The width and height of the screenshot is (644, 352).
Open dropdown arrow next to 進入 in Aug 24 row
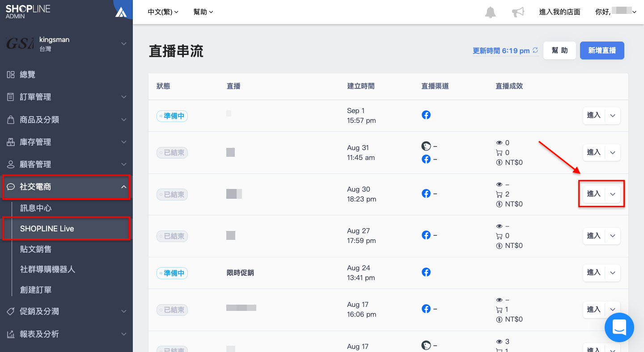[x=613, y=272]
